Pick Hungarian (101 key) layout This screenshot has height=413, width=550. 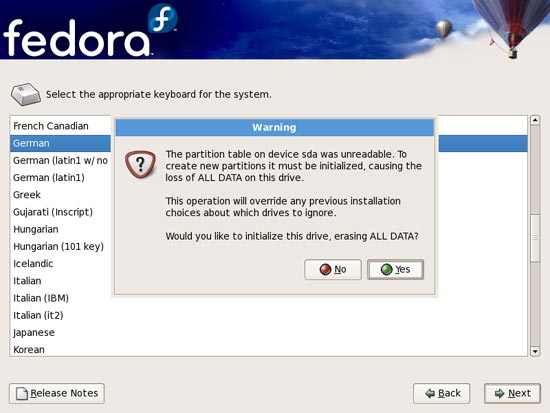coord(60,246)
